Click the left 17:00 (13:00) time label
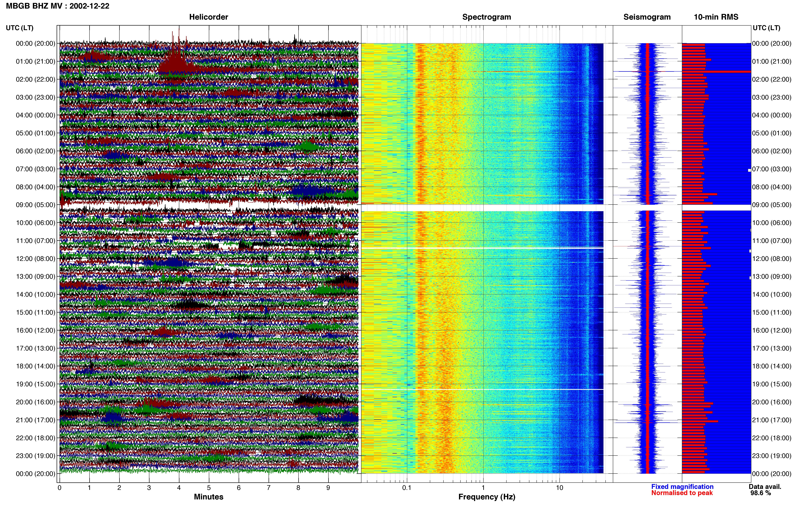 coord(36,348)
